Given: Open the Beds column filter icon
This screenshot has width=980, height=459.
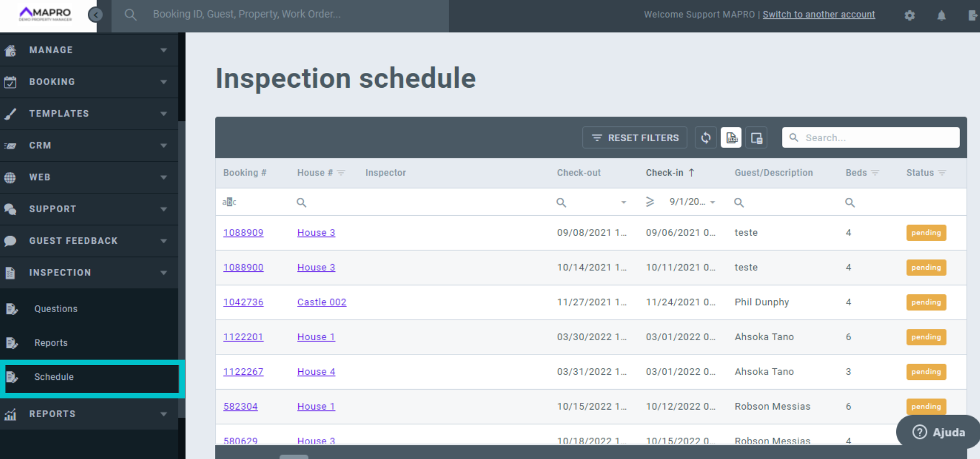Looking at the screenshot, I should point(875,173).
